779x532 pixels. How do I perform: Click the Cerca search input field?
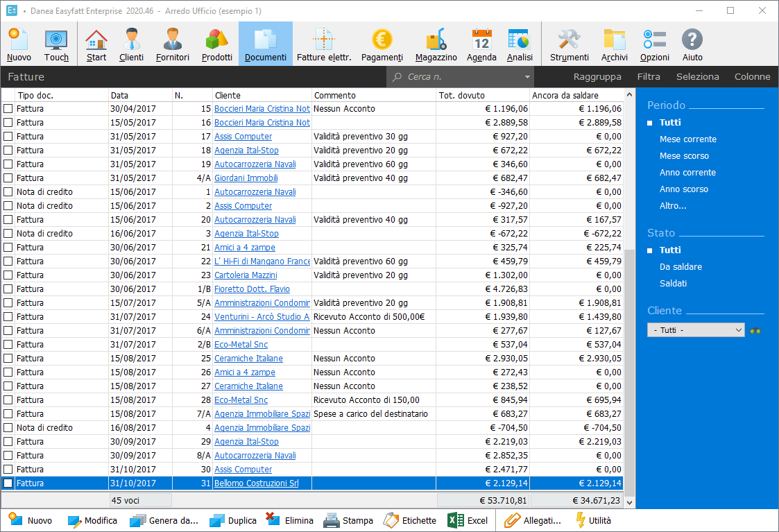(458, 77)
